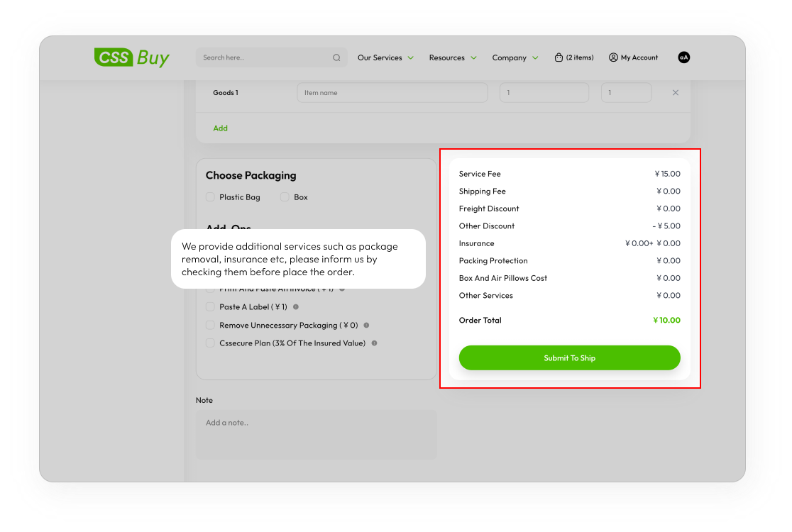792x532 pixels.
Task: Select the Plastic Bag checkbox
Action: [x=210, y=197]
